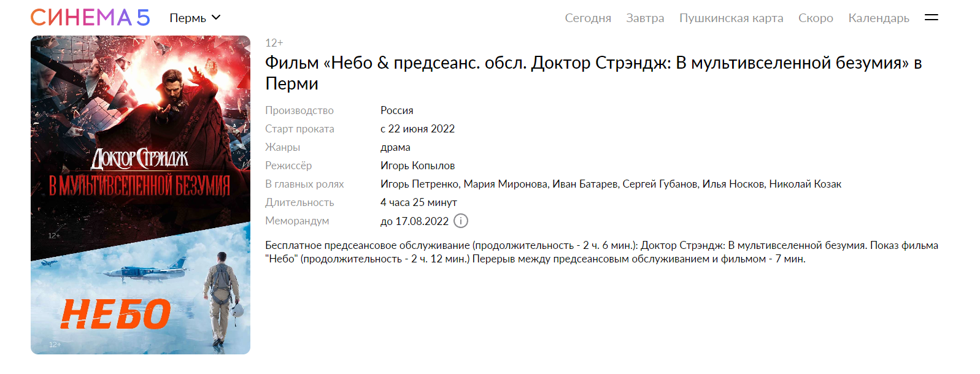Click the Жанры label
980x374 pixels.
point(282,147)
